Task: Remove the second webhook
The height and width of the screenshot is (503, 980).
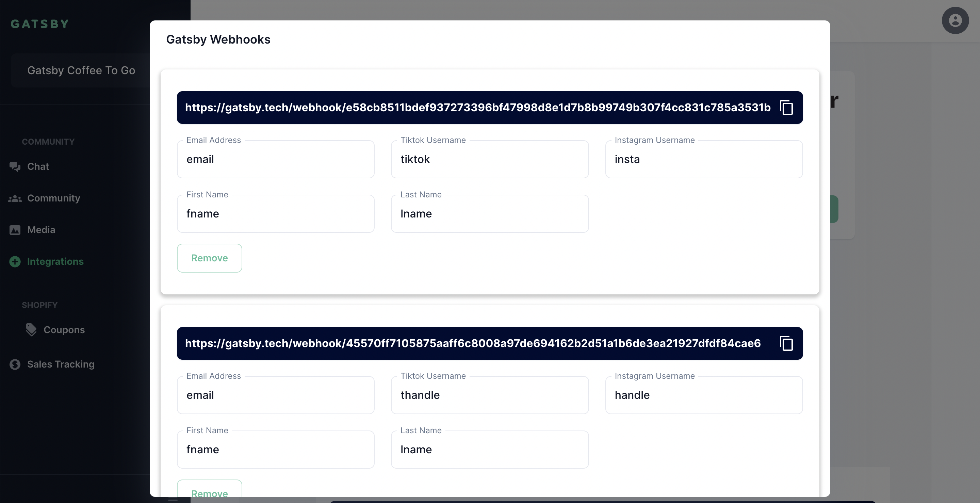Action: [209, 488]
